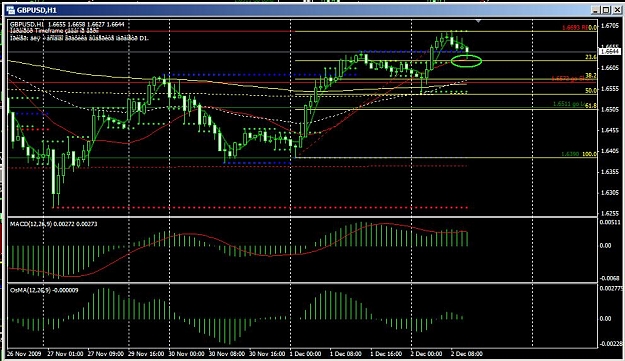The image size is (625, 361).
Task: Click the GBPUSD,H1 window title text
Action: tap(37, 10)
